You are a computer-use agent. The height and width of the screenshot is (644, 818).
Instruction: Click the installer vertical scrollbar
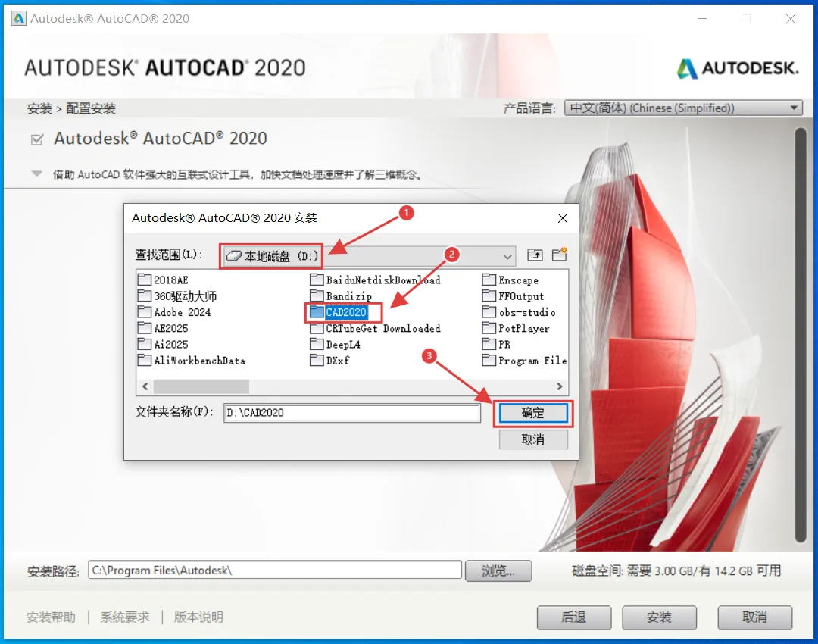click(x=801, y=335)
